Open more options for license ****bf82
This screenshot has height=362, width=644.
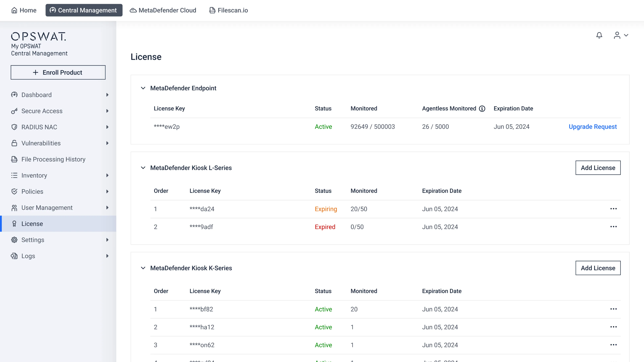(x=613, y=309)
